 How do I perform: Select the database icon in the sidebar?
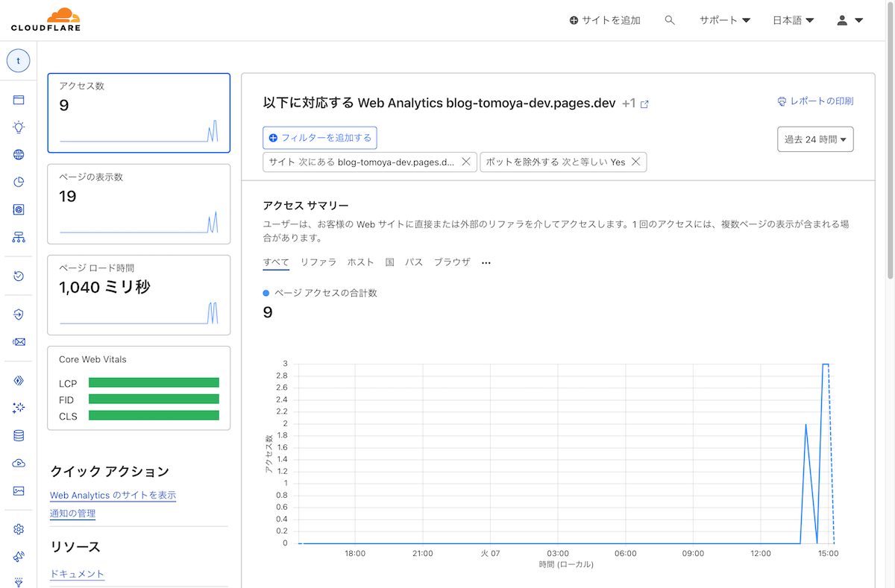point(18,435)
